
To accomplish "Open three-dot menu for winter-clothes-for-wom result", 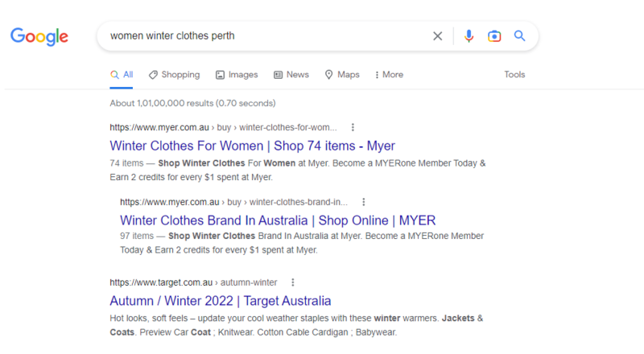I will [353, 127].
